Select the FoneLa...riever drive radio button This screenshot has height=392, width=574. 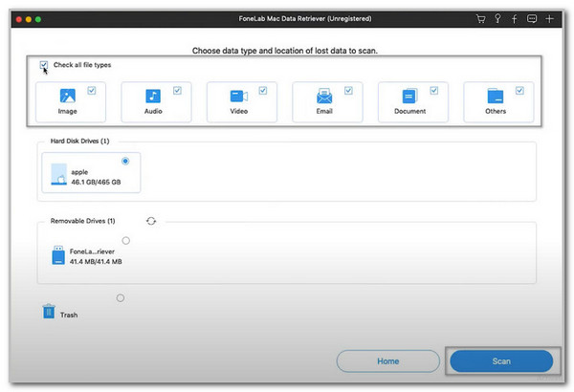(x=126, y=241)
